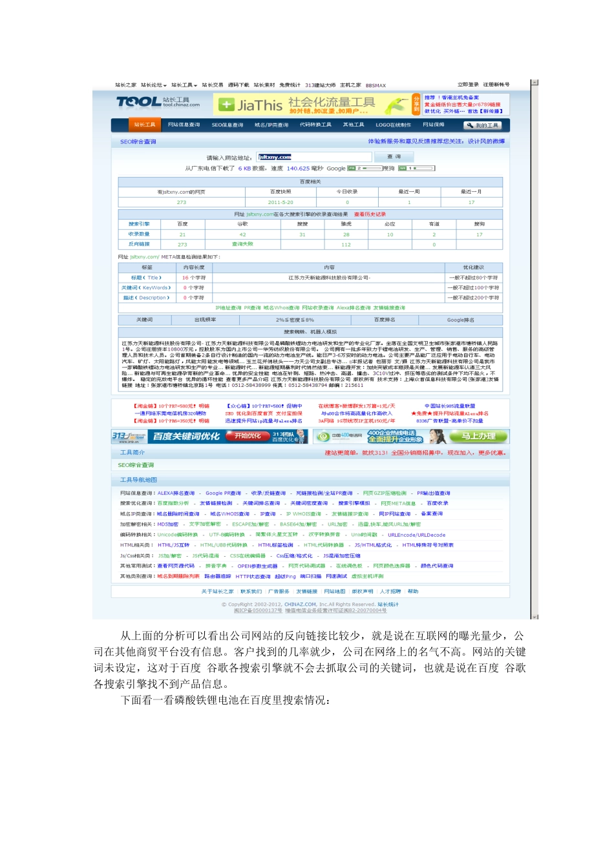Image resolution: width=614 pixels, height=868 pixels.
Task: Open the Css压缩/格式化 tool link
Action: click(294, 555)
